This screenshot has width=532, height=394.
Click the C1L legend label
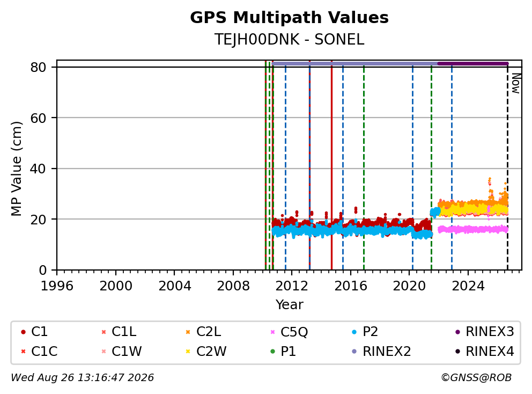(124, 332)
